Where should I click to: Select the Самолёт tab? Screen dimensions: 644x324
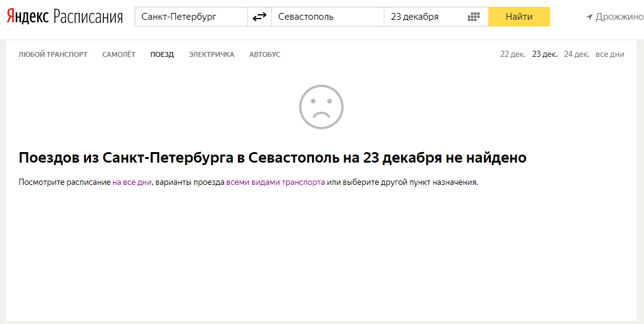coord(119,54)
